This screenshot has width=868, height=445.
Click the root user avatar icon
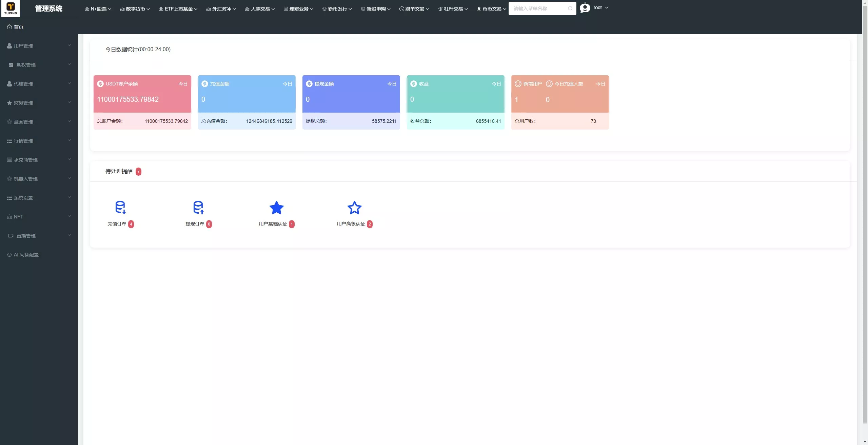[x=585, y=8]
